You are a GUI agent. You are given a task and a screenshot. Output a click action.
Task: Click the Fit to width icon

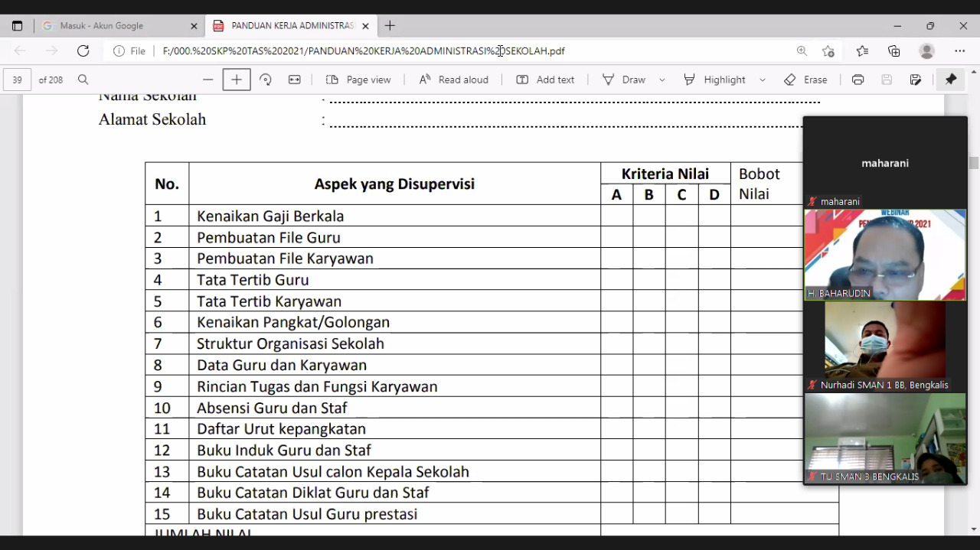tap(294, 80)
